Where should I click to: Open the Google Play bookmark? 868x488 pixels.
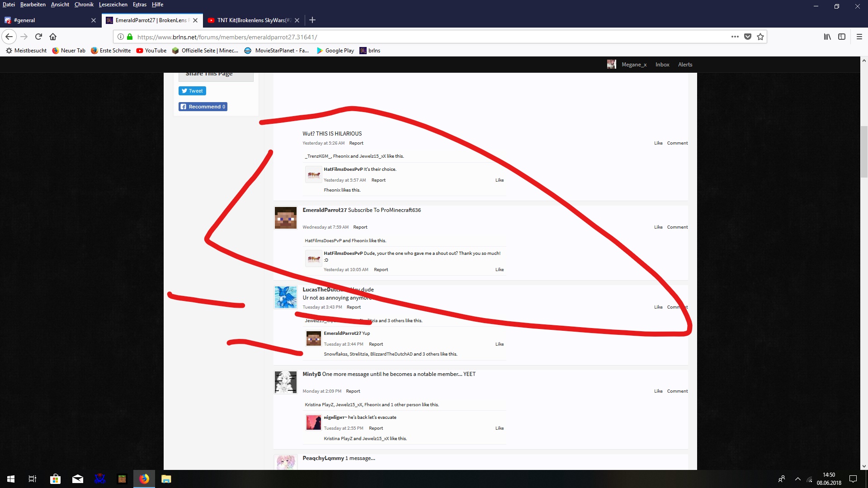(335, 51)
